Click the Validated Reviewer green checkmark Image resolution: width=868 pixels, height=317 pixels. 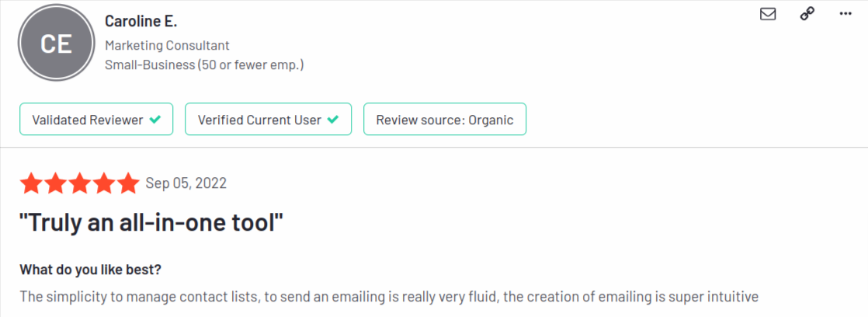(155, 120)
